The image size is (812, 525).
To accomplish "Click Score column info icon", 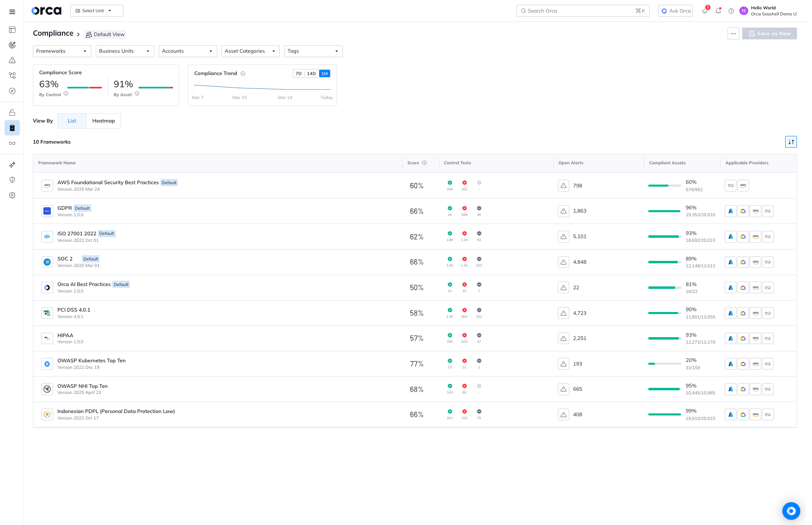I will [x=424, y=163].
